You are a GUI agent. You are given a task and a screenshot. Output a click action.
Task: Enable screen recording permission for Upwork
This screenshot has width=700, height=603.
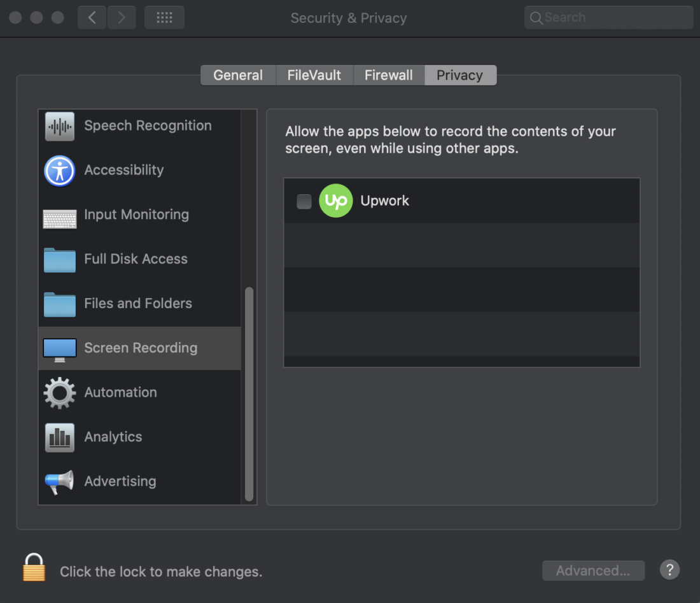coord(304,201)
